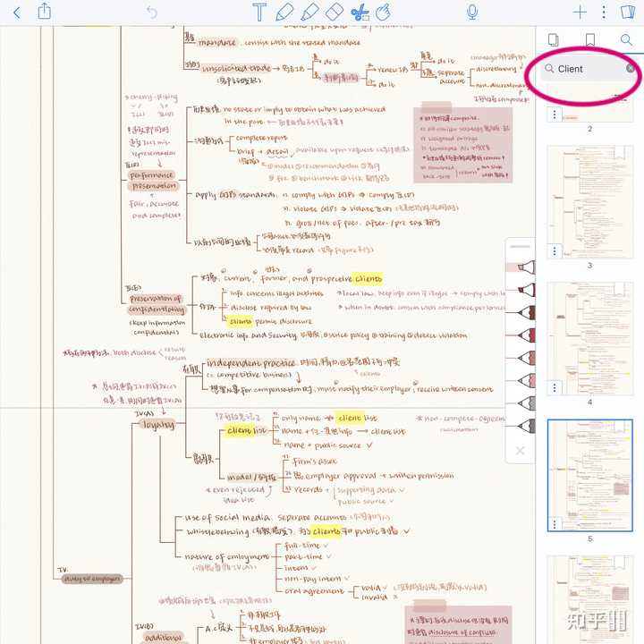This screenshot has width=644, height=644.
Task: Tap highlighted 'client list' node left of bracket
Action: point(246,431)
